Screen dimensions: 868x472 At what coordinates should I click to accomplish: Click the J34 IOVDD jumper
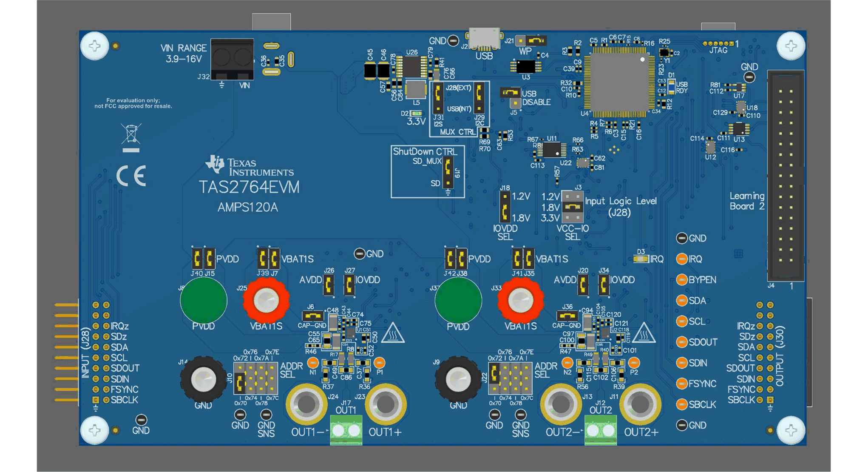[x=604, y=284]
